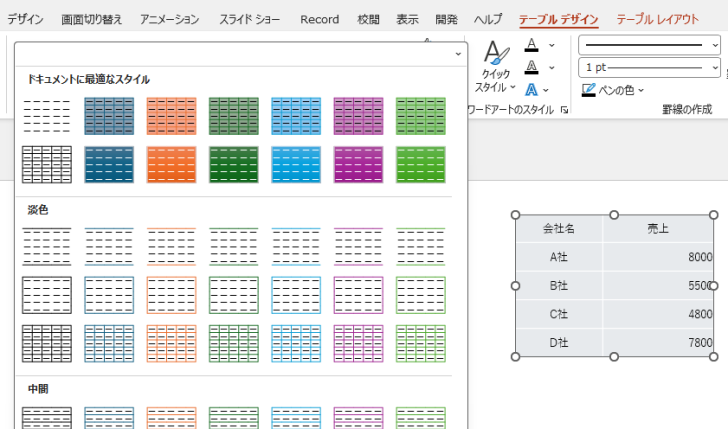
Task: Choose the magenta solid table style
Action: coord(358,165)
